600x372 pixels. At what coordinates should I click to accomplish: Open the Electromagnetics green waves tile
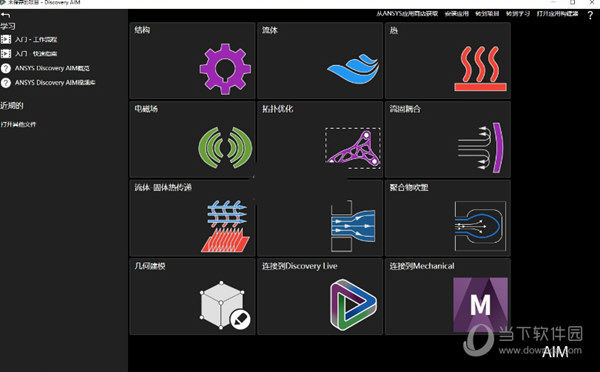(x=225, y=147)
